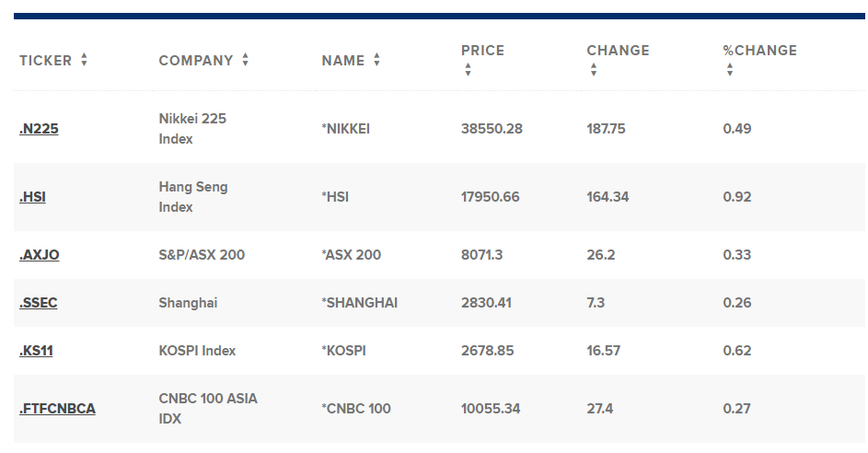Open the .KS11 ticker link
Image resolution: width=868 pixels, height=453 pixels.
pos(36,351)
